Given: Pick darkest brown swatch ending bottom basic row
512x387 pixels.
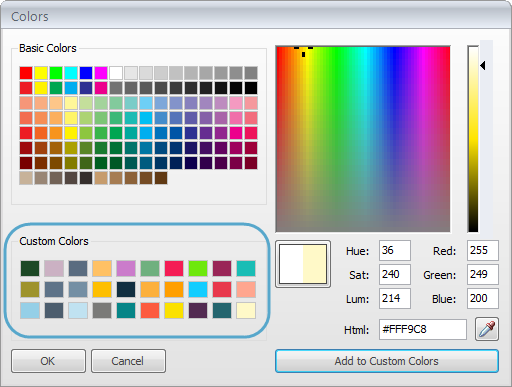Looking at the screenshot, I should click(161, 178).
